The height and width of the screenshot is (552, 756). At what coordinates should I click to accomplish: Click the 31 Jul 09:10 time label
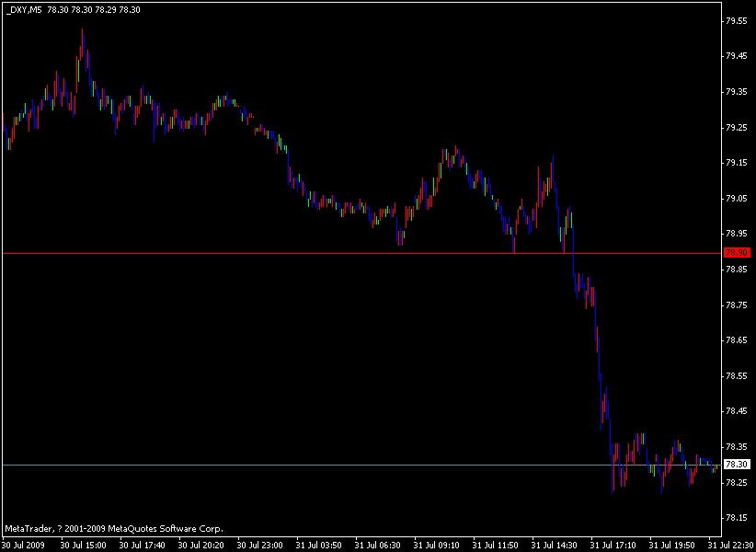tap(436, 543)
